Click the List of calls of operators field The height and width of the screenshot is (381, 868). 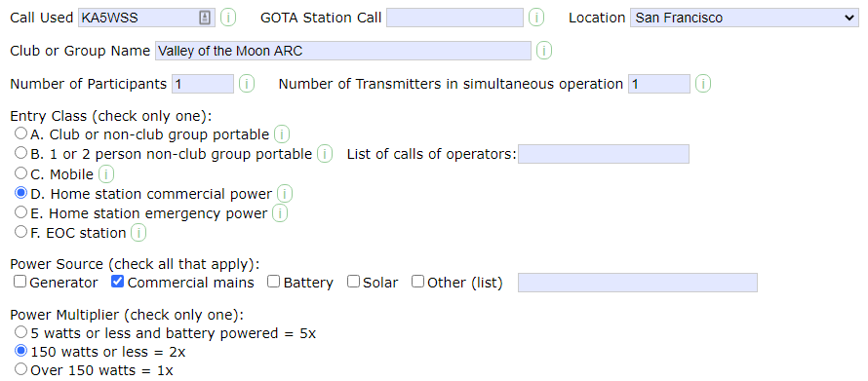tap(603, 154)
